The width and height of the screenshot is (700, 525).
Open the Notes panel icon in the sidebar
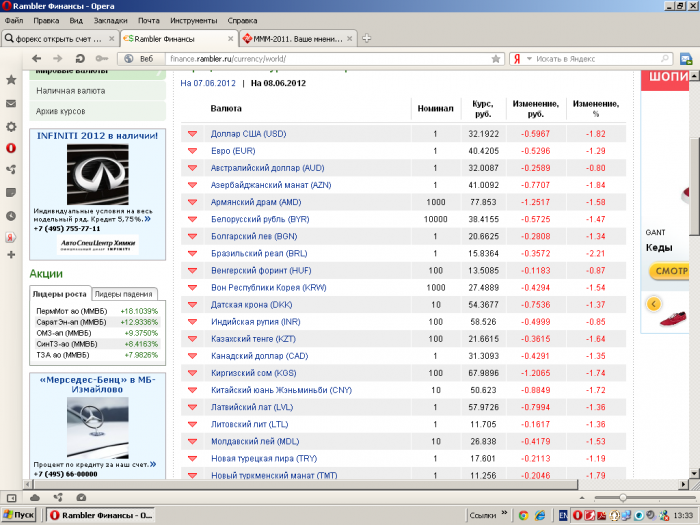tap(11, 192)
